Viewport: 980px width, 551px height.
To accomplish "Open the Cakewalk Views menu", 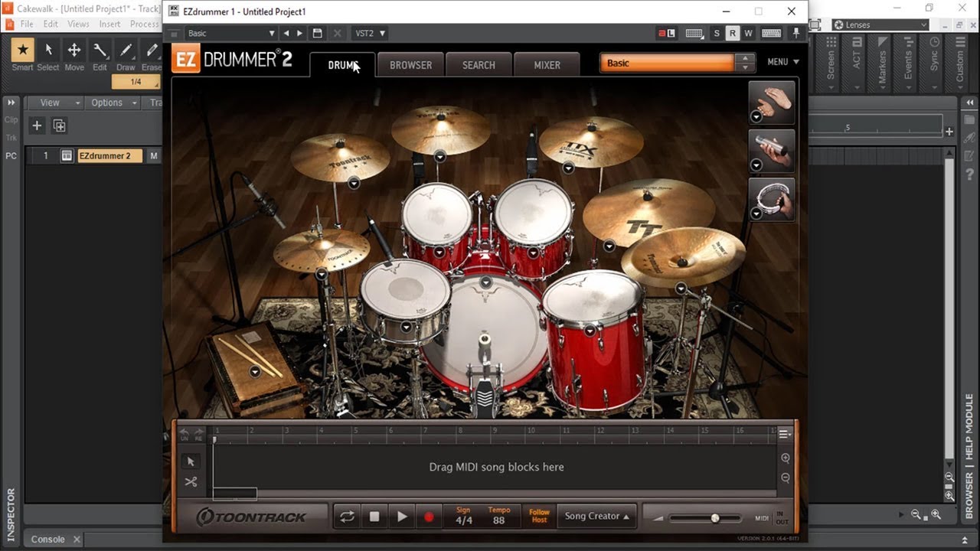I will (x=78, y=24).
